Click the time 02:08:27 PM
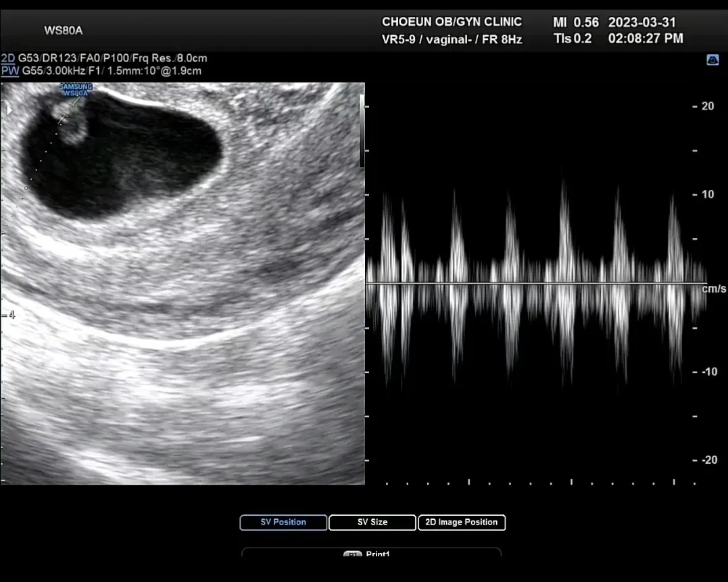 point(646,39)
